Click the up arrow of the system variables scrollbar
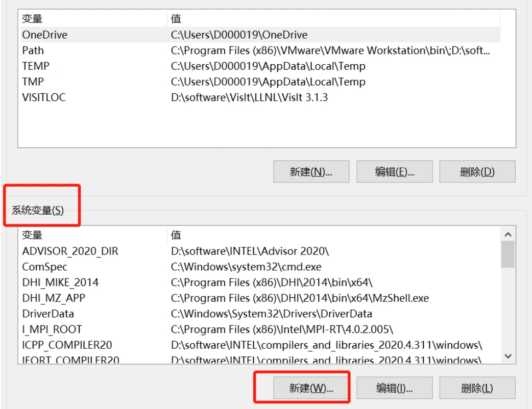The image size is (532, 409). click(x=508, y=235)
